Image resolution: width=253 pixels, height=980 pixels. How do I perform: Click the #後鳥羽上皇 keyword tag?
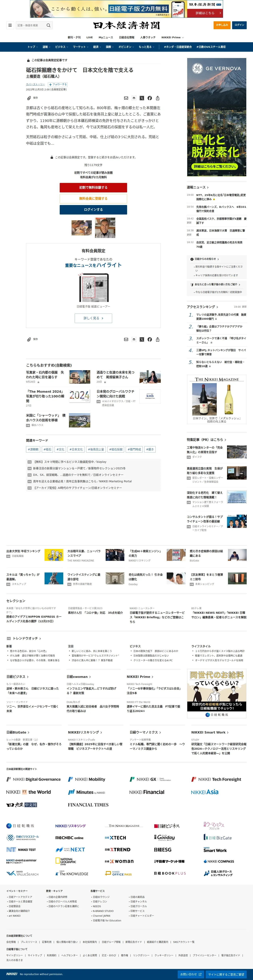(96, 449)
